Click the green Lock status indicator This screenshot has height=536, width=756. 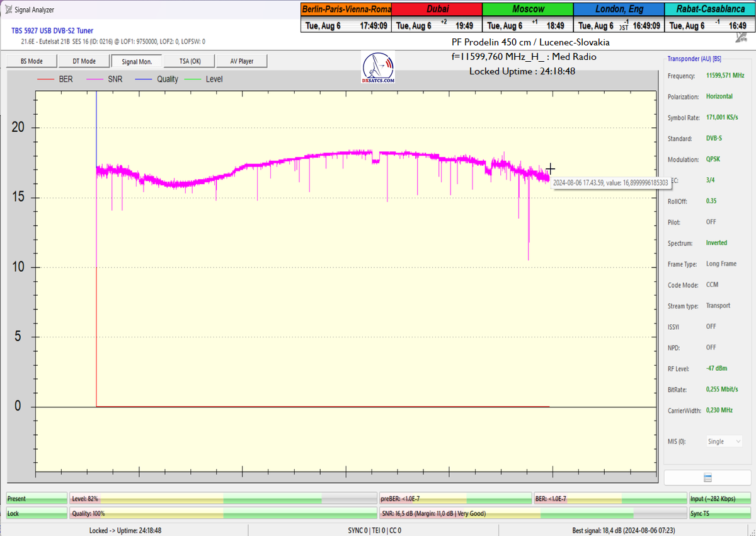(x=36, y=513)
